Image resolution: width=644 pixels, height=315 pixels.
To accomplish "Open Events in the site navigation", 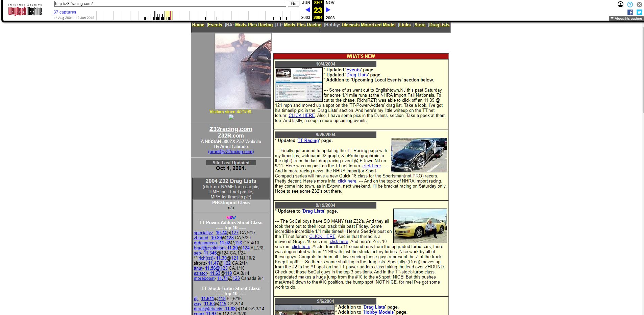I will point(215,25).
